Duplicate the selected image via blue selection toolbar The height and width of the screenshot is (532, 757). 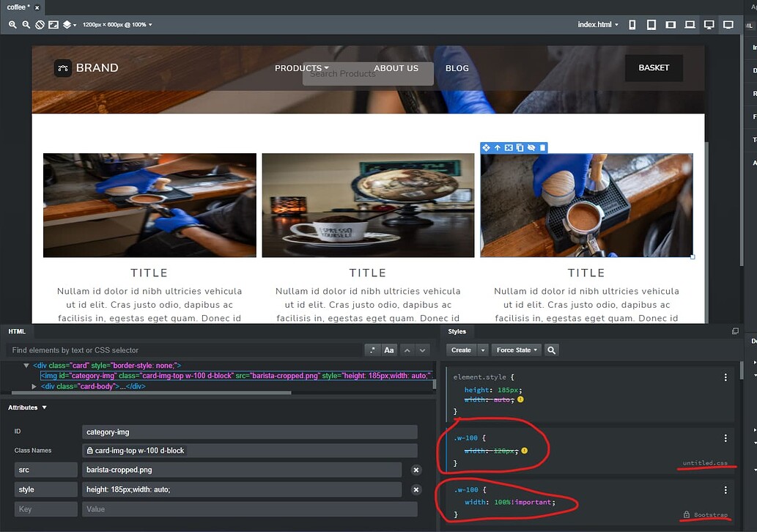coord(520,147)
